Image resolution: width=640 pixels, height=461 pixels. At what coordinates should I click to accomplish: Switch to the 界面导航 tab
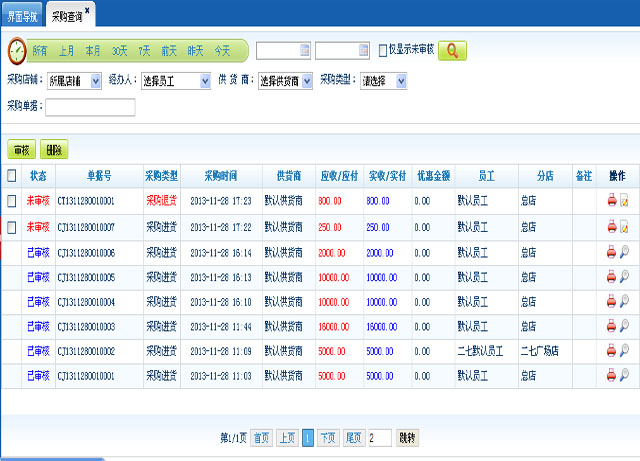pos(22,17)
